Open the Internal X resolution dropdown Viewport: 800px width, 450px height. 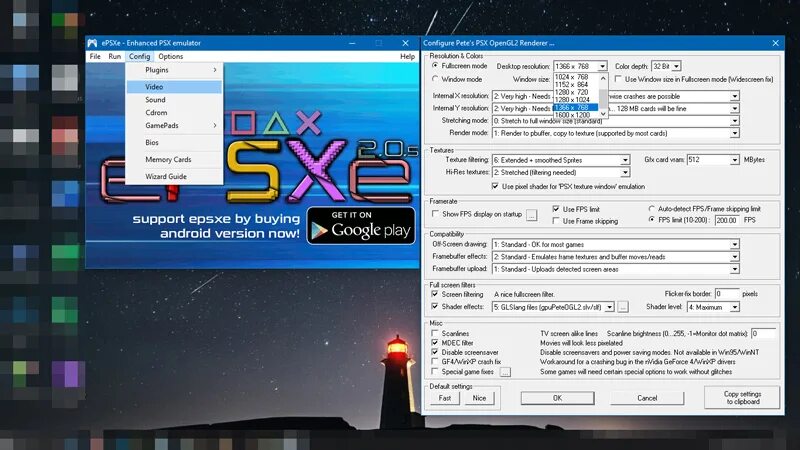click(734, 96)
